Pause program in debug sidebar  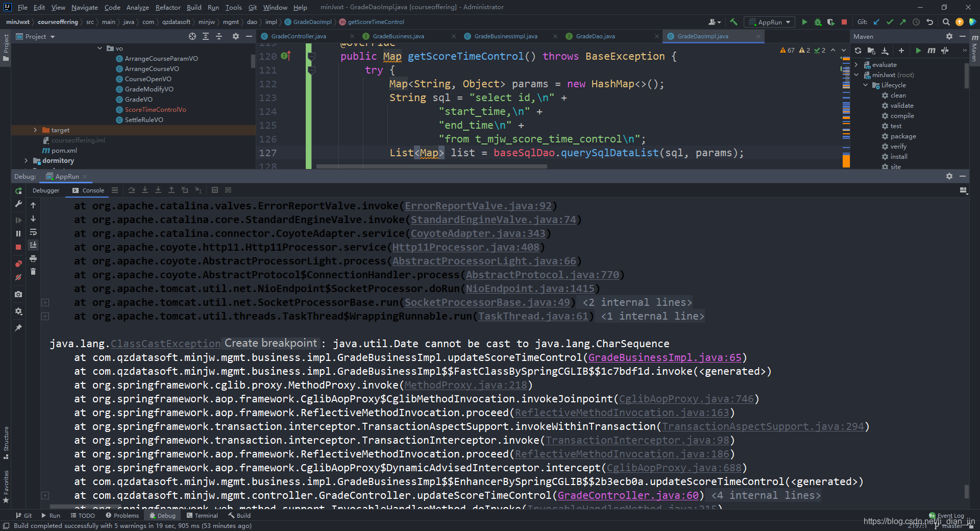18,233
